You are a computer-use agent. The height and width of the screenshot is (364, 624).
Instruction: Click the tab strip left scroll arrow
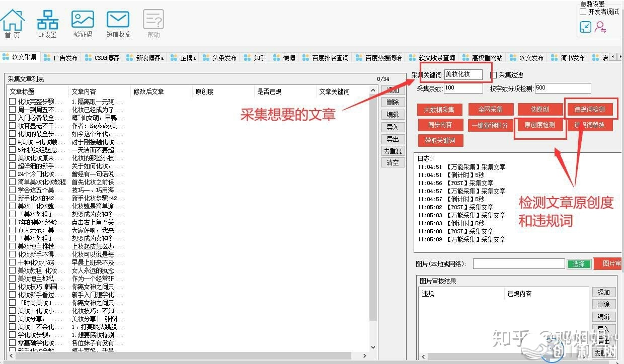click(612, 57)
